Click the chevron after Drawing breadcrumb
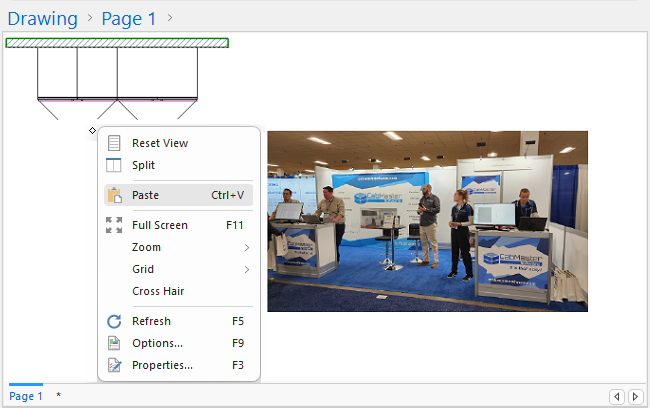650x408 pixels. (x=89, y=18)
